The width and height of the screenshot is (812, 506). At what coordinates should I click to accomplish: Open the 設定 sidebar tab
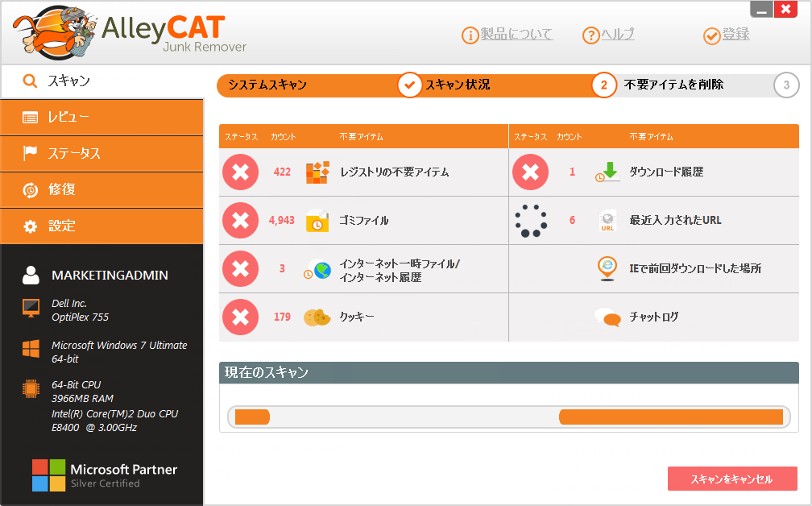click(102, 226)
